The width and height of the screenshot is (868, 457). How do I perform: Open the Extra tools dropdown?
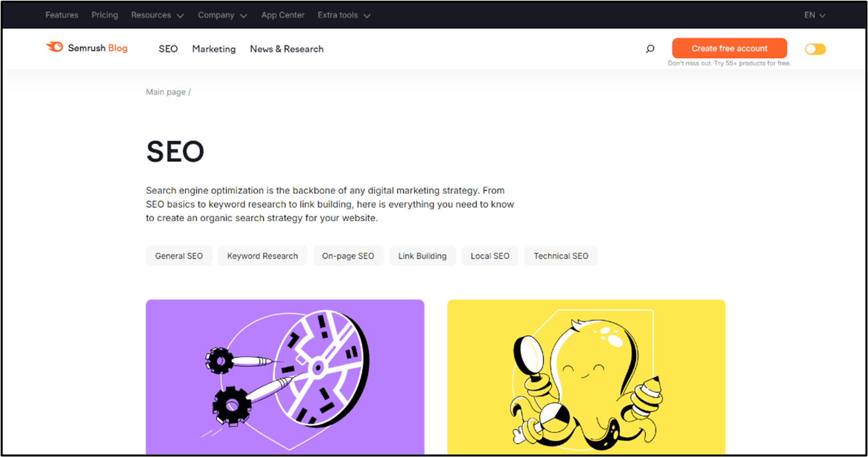[x=344, y=15]
